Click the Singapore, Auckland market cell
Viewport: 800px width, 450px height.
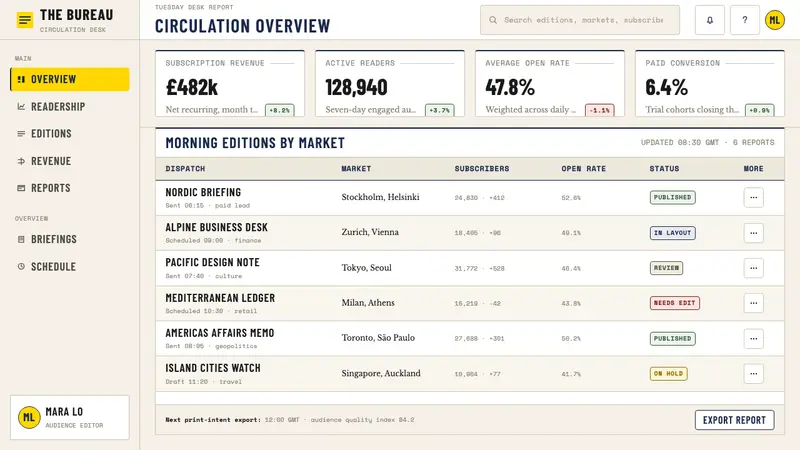(x=381, y=373)
